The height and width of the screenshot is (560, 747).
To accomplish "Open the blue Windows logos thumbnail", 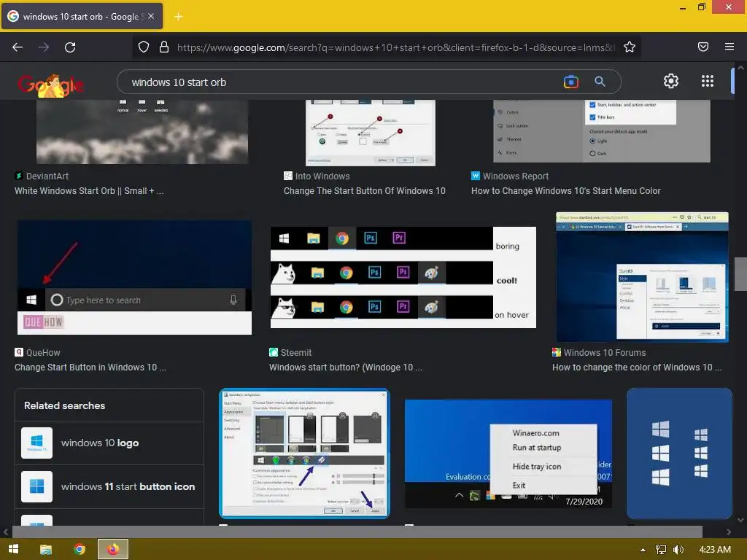I will point(679,454).
